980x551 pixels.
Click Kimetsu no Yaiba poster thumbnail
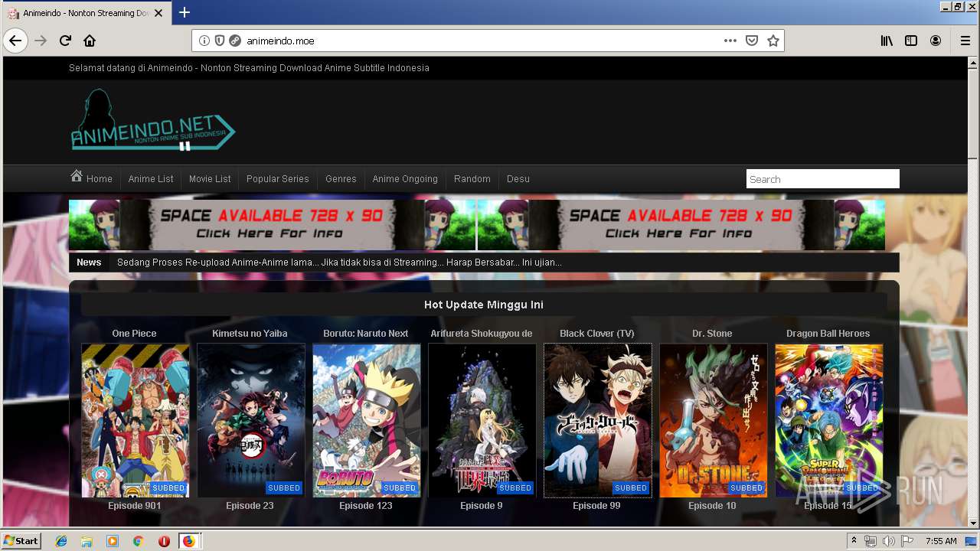coord(250,420)
